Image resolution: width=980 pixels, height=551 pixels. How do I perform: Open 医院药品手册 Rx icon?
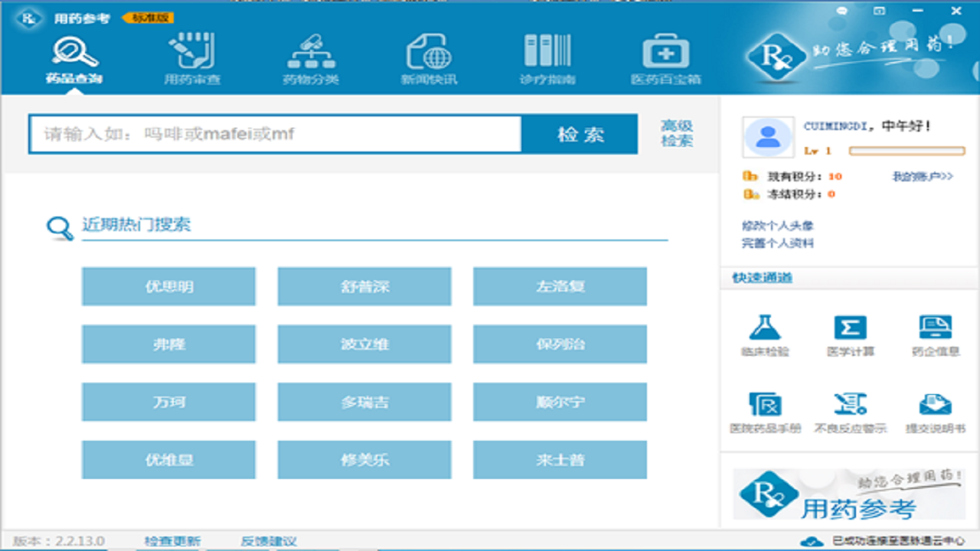764,404
